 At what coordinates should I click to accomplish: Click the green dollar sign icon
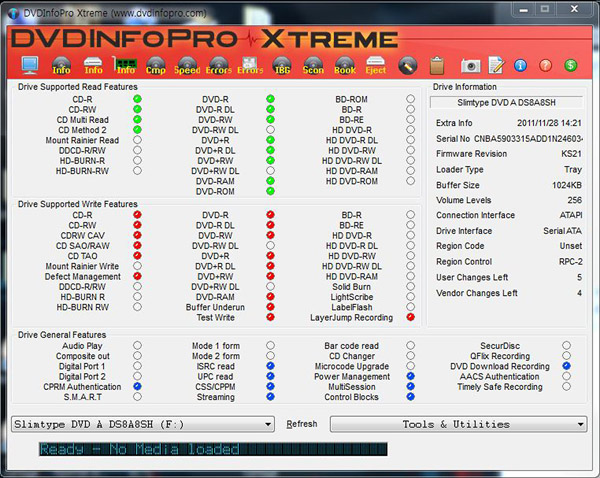pos(571,65)
